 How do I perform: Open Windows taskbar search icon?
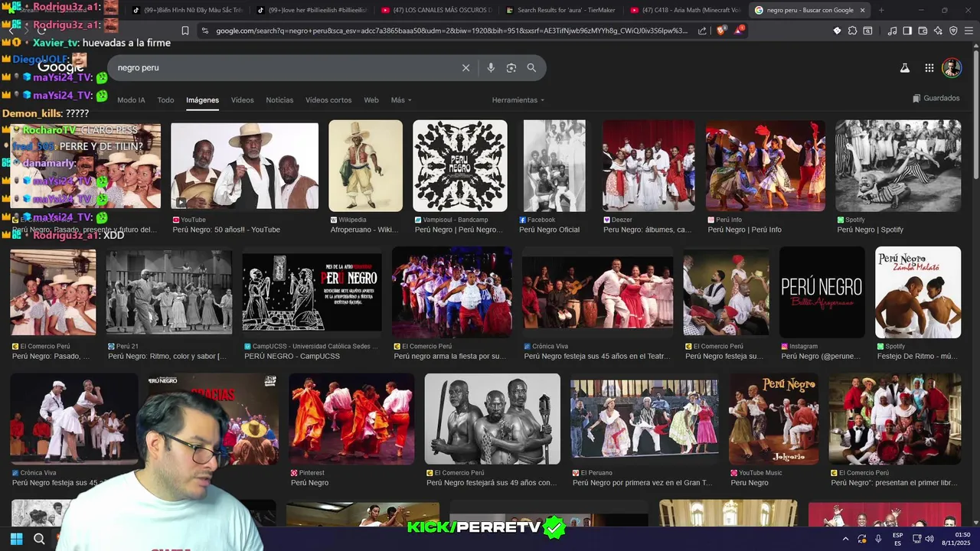click(39, 539)
